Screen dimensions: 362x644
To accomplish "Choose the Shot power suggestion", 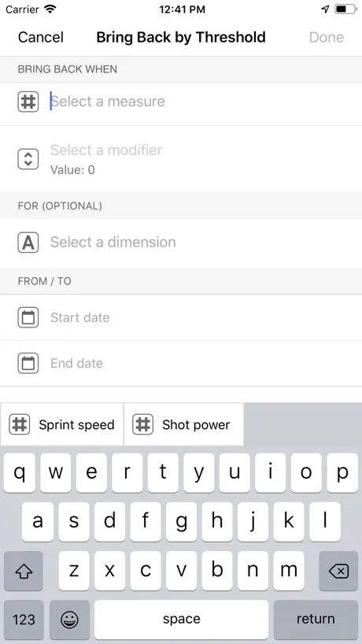I will 184,424.
